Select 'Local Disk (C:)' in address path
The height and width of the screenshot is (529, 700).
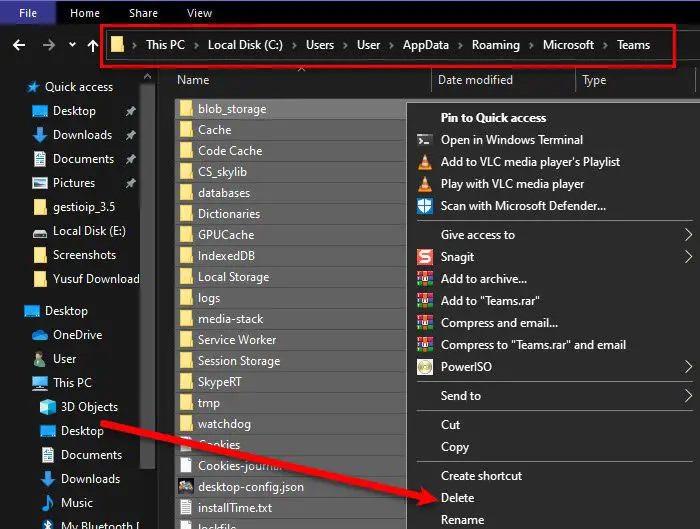pos(245,45)
